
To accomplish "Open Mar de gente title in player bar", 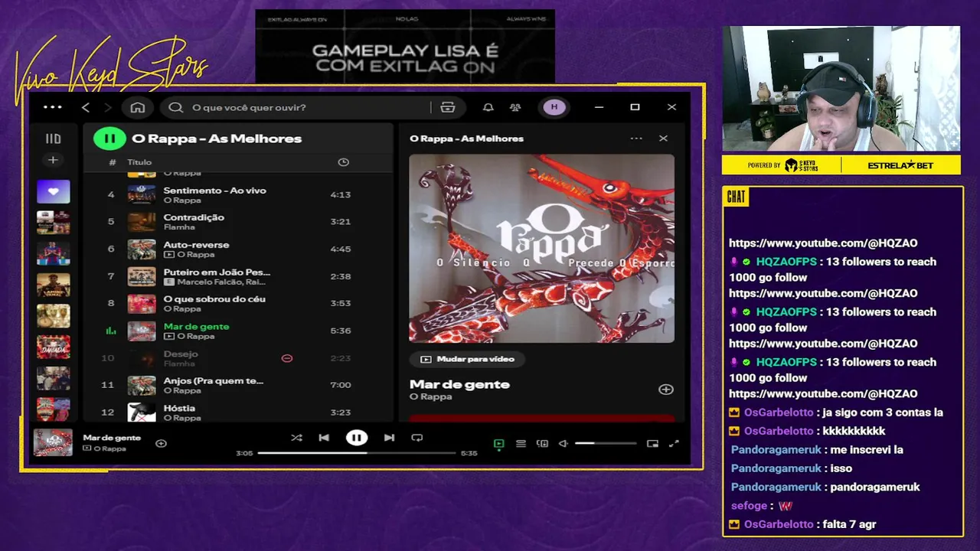I will tap(112, 438).
